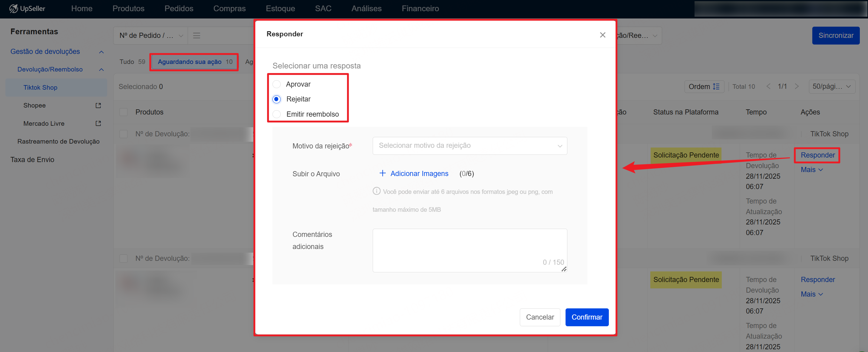Click the Sincronizar button
868x352 pixels.
click(x=835, y=35)
